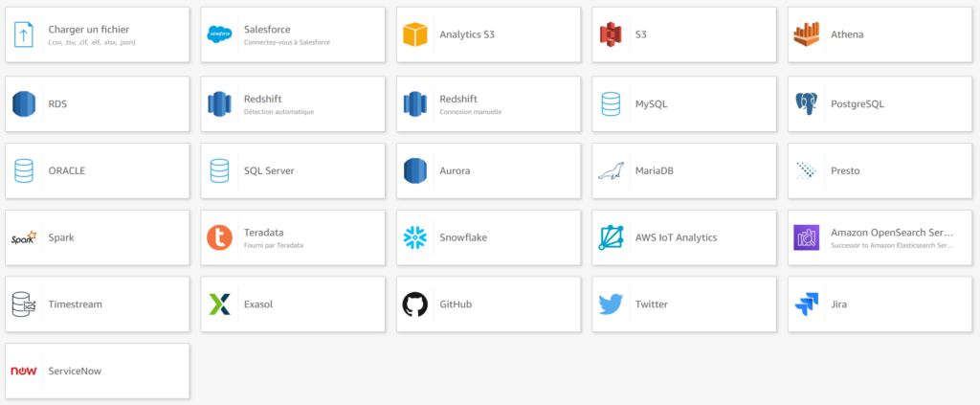Screen dimensions: 980x405
Task: Click the 'AWS IoT Analytics' label
Action: pyautogui.click(x=676, y=237)
